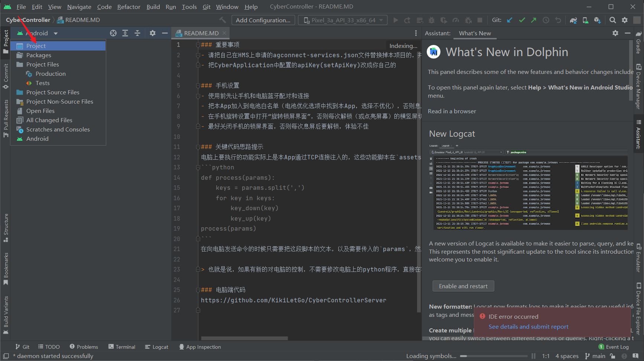Click Add Configuration button
This screenshot has height=361, width=644.
tap(263, 20)
